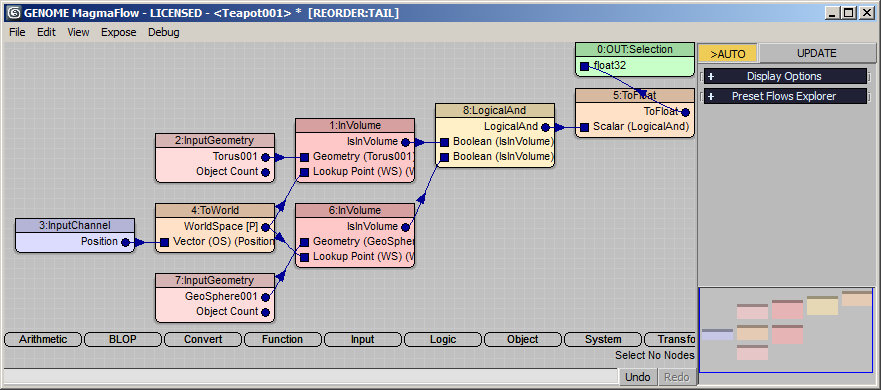Click the Redo button
Image resolution: width=881 pixels, height=390 pixels.
click(x=676, y=377)
